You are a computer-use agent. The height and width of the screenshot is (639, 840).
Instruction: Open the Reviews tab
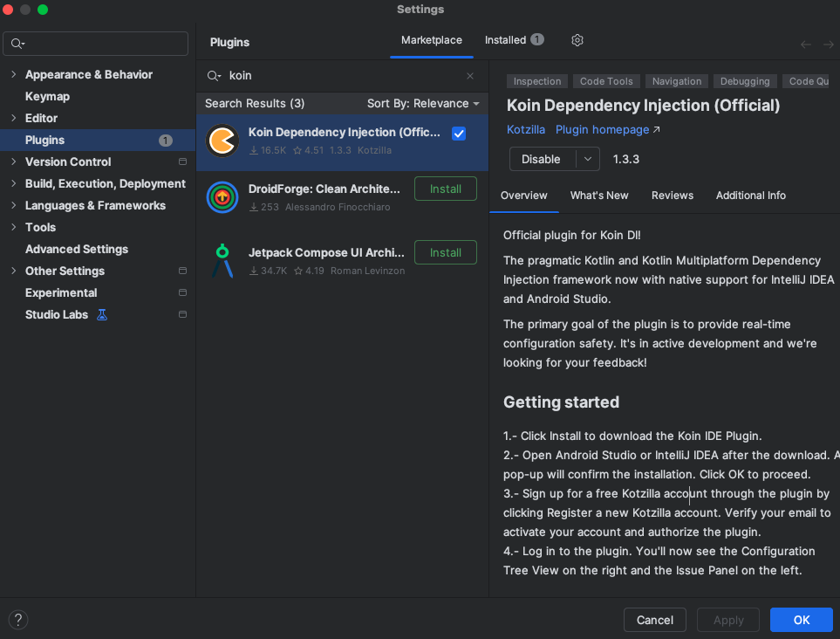pos(672,196)
